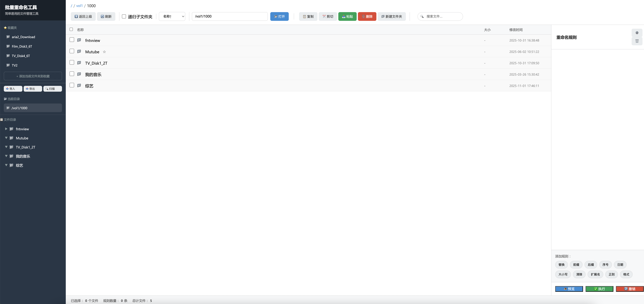Collapse the TV_Disk1_2T tree node
Screen dimensions: 644x304
click(x=6, y=147)
